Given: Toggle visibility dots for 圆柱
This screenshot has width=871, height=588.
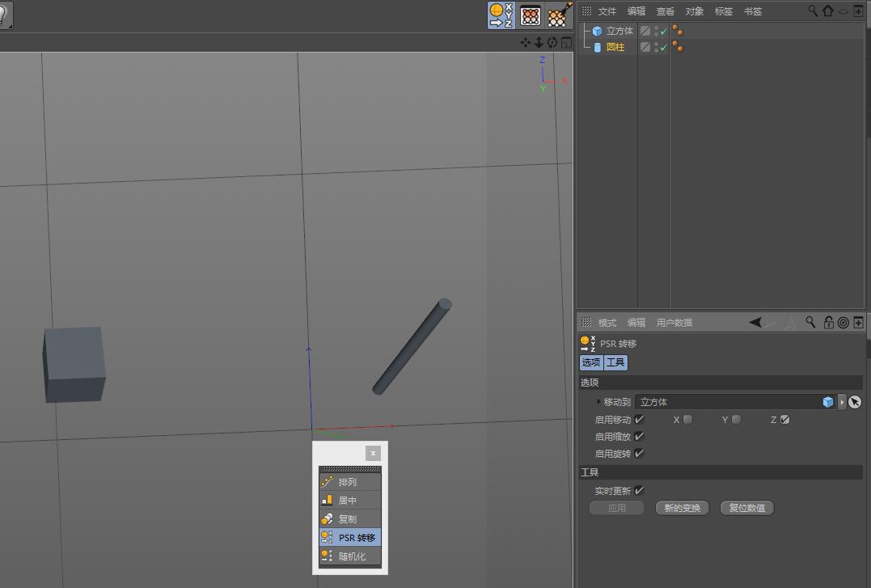Looking at the screenshot, I should click(656, 47).
